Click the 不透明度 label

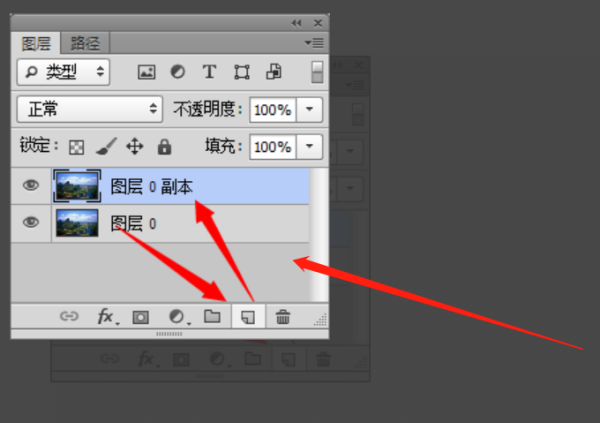click(x=207, y=109)
